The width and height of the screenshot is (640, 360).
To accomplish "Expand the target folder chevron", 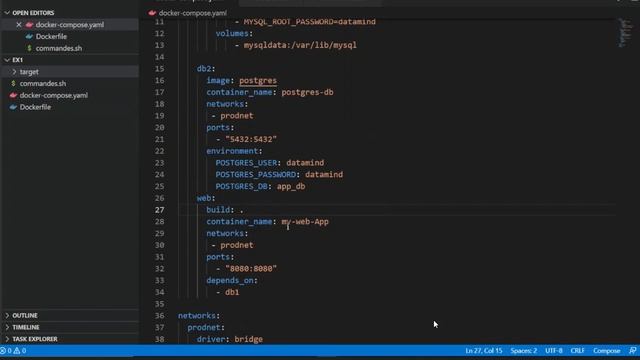I will click(14, 72).
